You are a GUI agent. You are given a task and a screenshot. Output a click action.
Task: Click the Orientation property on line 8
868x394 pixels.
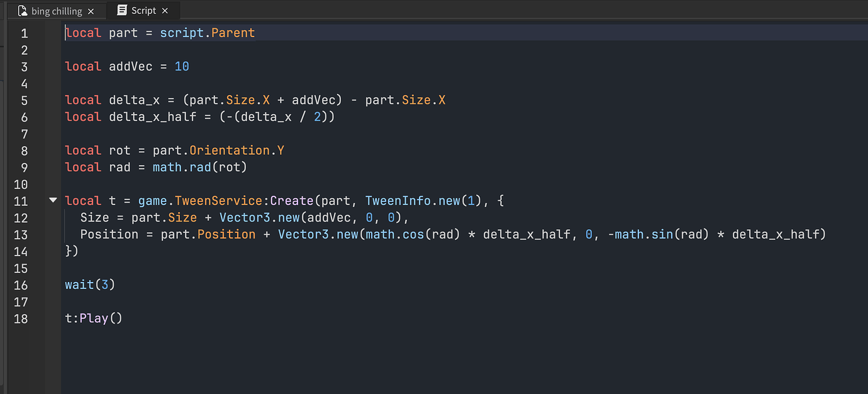[229, 150]
